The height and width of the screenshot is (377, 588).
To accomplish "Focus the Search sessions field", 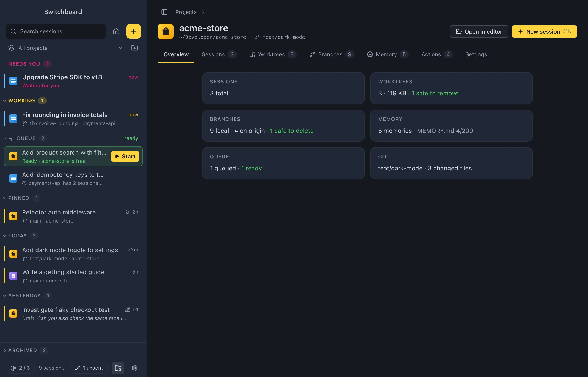I will pyautogui.click(x=56, y=31).
